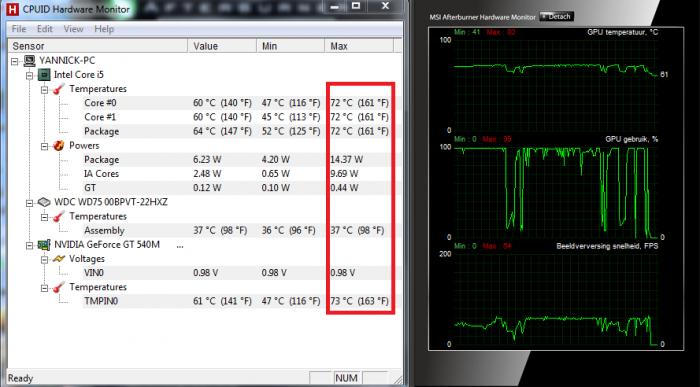Click the Intel Core i5 processor icon

(x=44, y=75)
